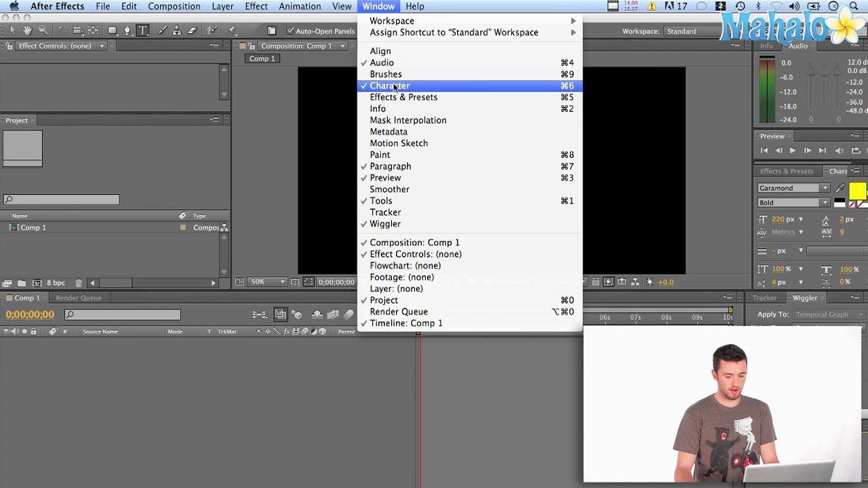Open the Composition Mini-Flowchart in timeline
Image resolution: width=868 pixels, height=488 pixels.
[260, 314]
